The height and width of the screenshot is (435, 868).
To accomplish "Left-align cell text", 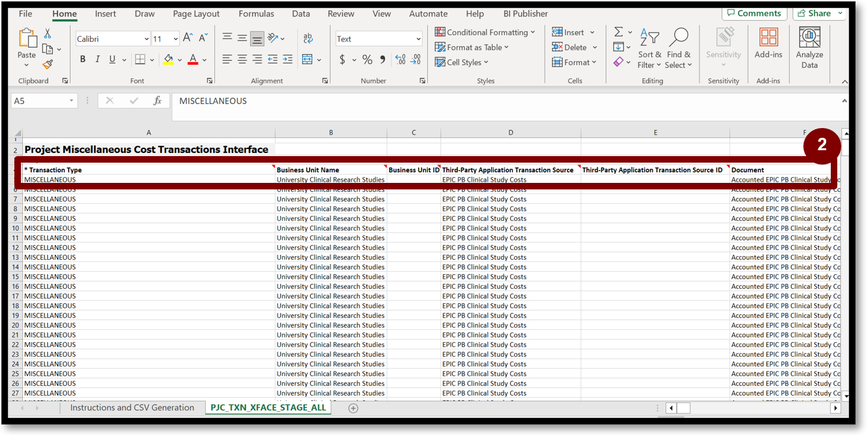I will coord(227,59).
